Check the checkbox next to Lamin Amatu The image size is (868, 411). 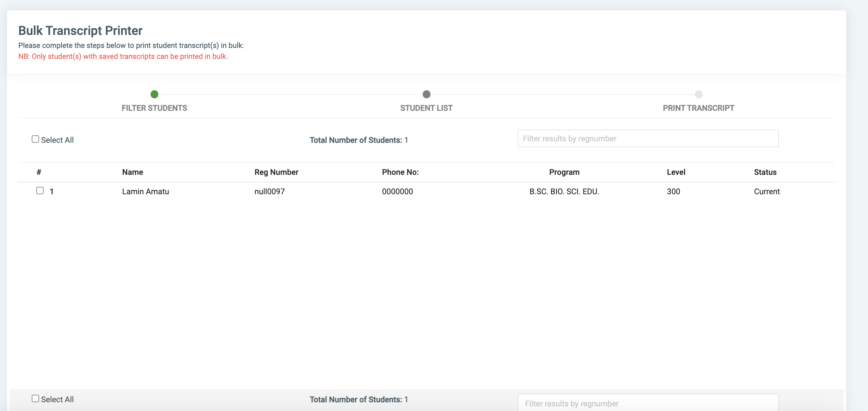(x=39, y=190)
